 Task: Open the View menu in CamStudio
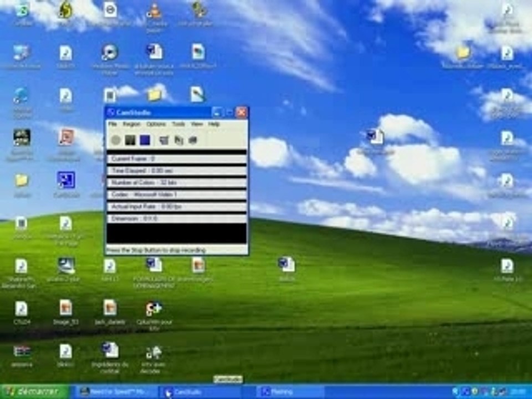coord(196,124)
